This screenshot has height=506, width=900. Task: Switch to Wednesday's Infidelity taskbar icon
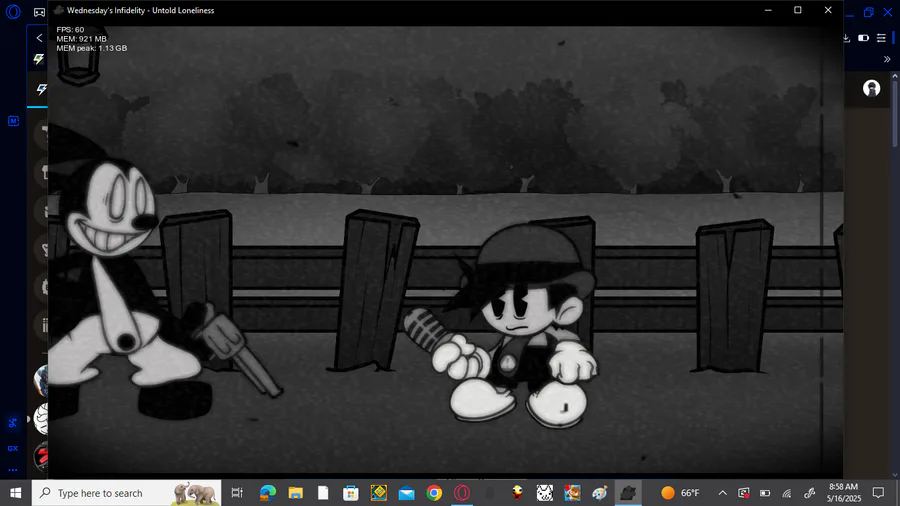click(x=628, y=493)
